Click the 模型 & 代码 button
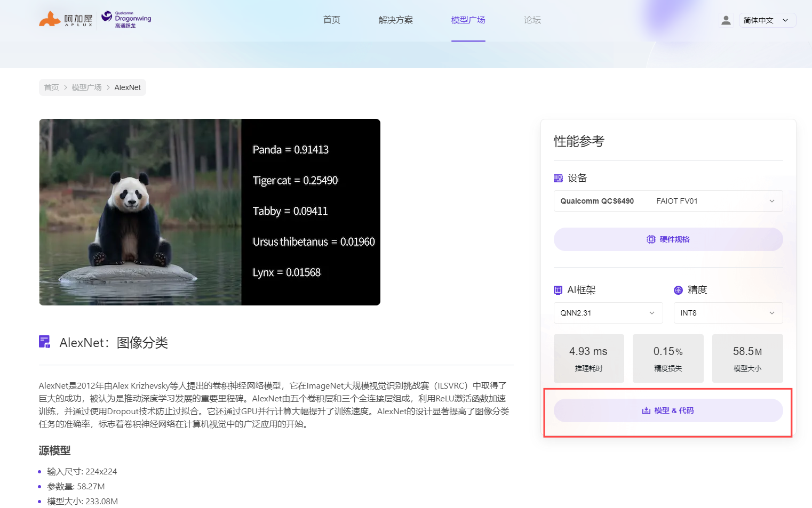This screenshot has height=508, width=812. click(668, 410)
